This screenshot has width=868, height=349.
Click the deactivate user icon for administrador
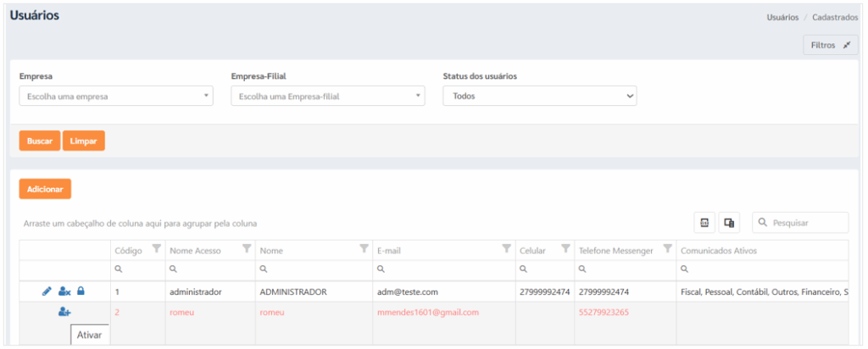coord(64,291)
